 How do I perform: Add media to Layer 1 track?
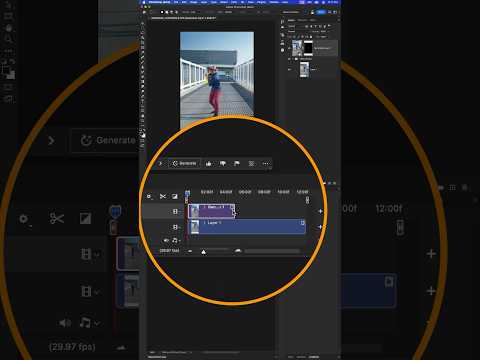pyautogui.click(x=320, y=227)
